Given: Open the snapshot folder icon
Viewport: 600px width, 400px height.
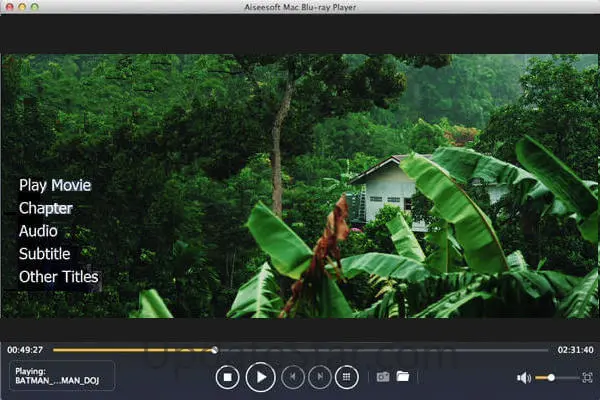Looking at the screenshot, I should pos(402,377).
